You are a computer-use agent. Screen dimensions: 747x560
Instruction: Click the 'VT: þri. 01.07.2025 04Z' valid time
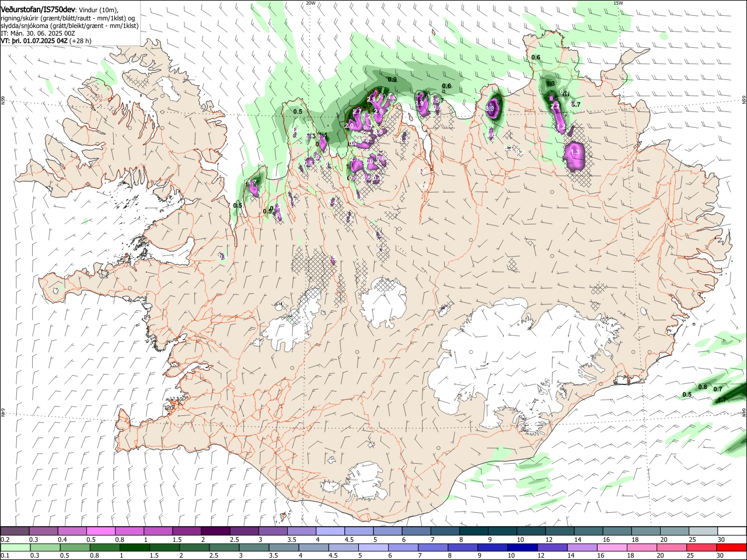(34, 41)
